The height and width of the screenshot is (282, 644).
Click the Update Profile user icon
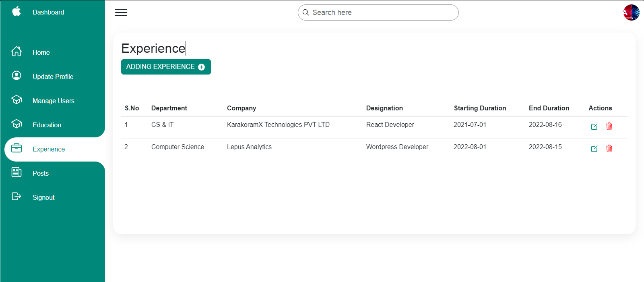17,75
